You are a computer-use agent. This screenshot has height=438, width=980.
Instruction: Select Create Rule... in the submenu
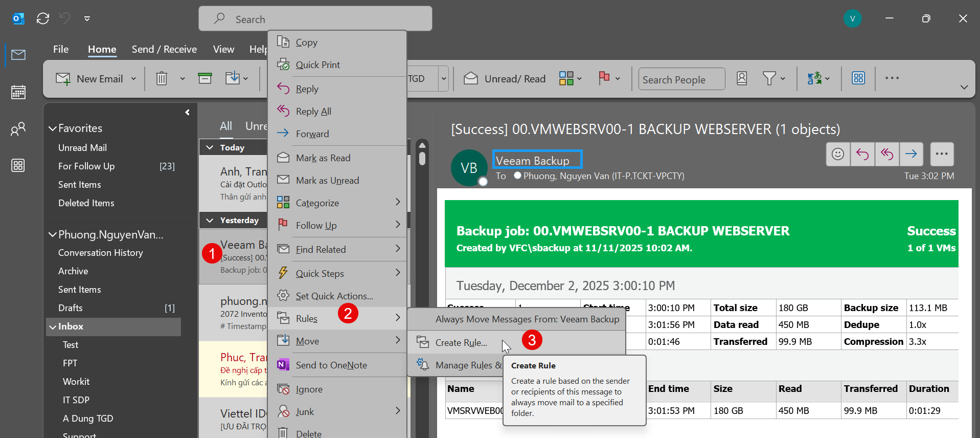click(461, 343)
